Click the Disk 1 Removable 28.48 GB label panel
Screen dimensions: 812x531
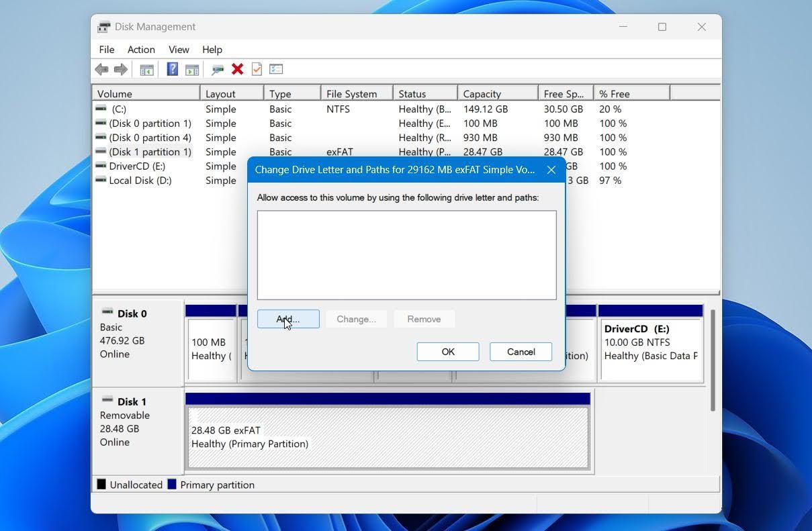(138, 430)
